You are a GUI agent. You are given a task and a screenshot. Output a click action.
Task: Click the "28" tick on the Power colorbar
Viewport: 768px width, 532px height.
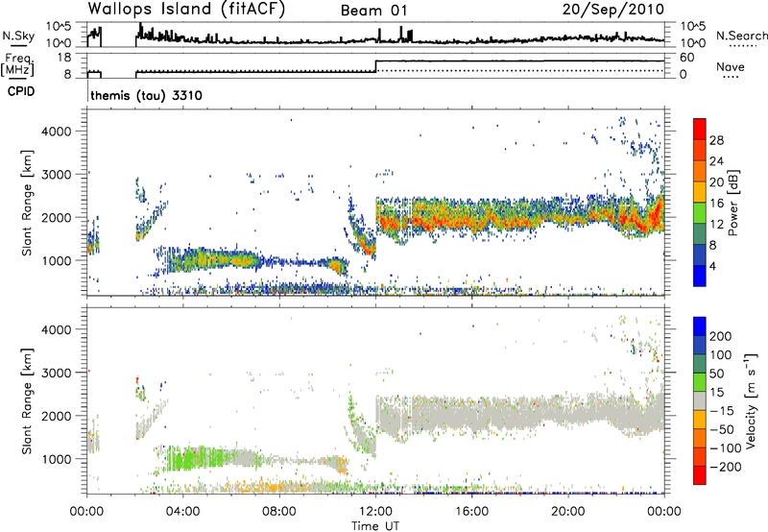(x=716, y=140)
